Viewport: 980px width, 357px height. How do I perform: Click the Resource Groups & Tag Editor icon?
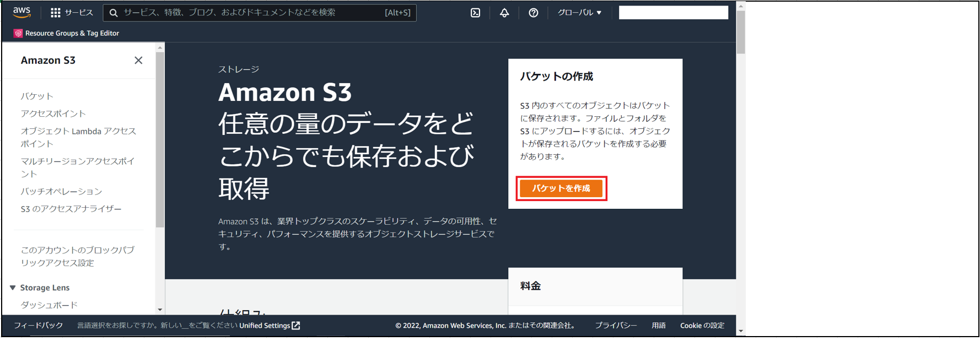click(x=18, y=33)
